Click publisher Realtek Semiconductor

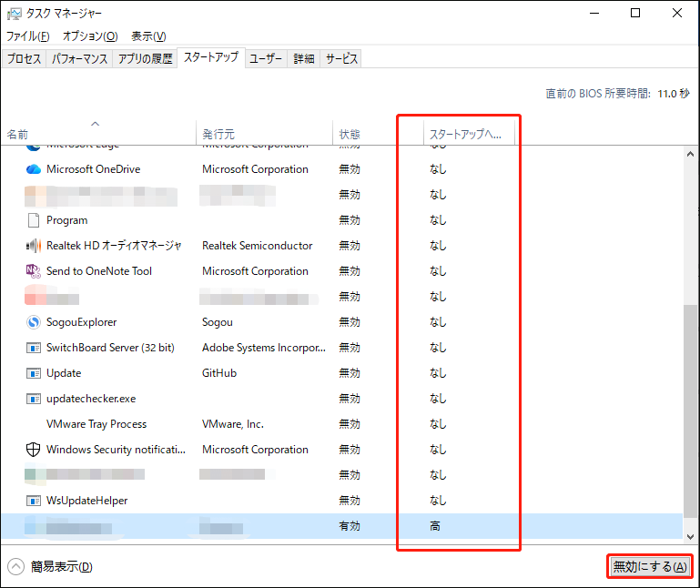tap(257, 246)
